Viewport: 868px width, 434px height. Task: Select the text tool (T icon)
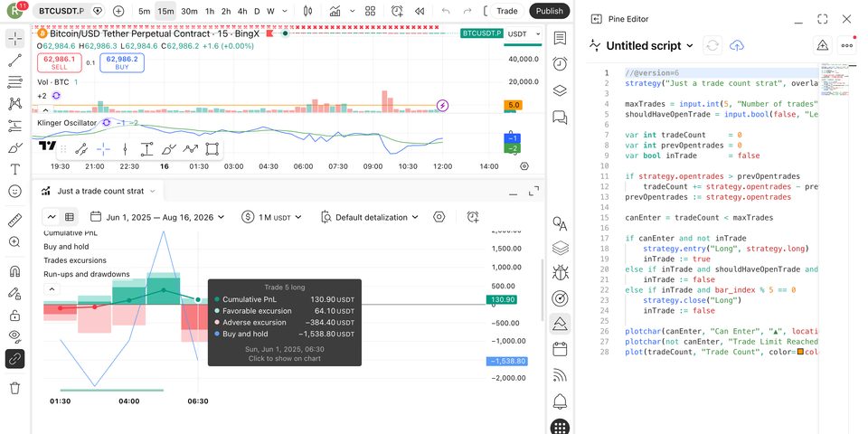(15, 169)
